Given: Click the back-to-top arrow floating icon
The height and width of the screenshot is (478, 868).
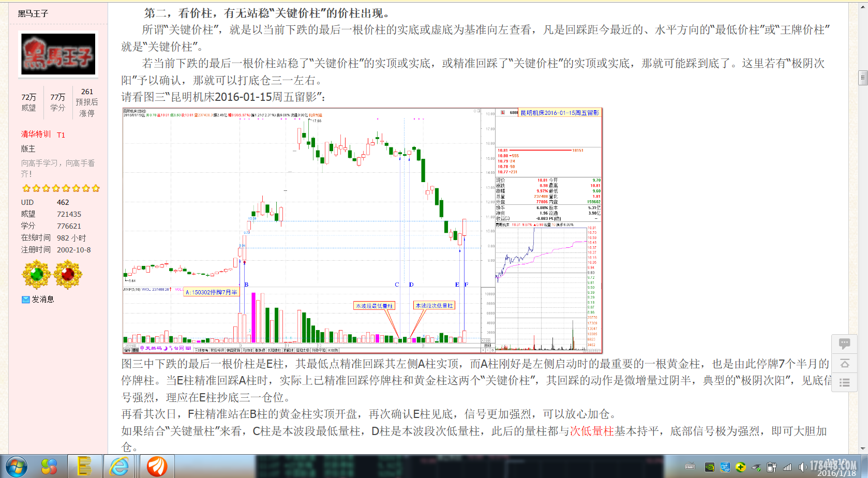Looking at the screenshot, I should 844,364.
